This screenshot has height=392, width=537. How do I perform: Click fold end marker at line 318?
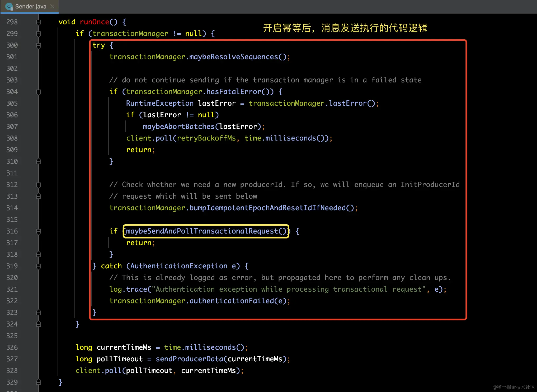39,254
